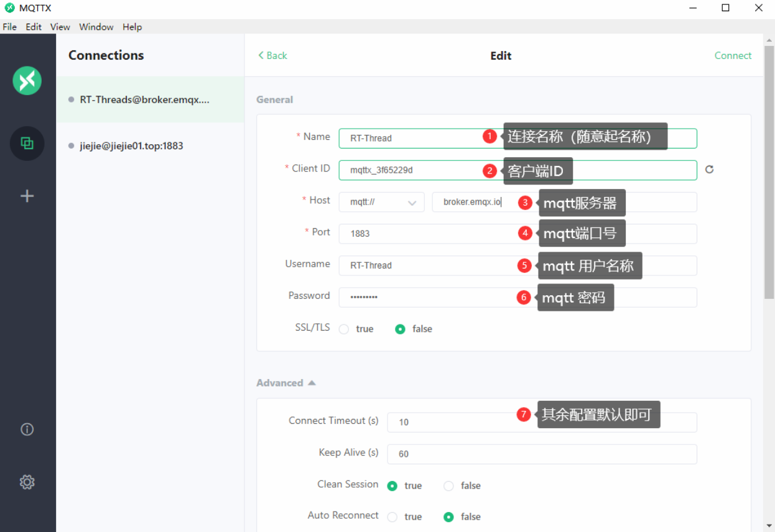Click the Connect button
This screenshot has width=775, height=532.
733,55
